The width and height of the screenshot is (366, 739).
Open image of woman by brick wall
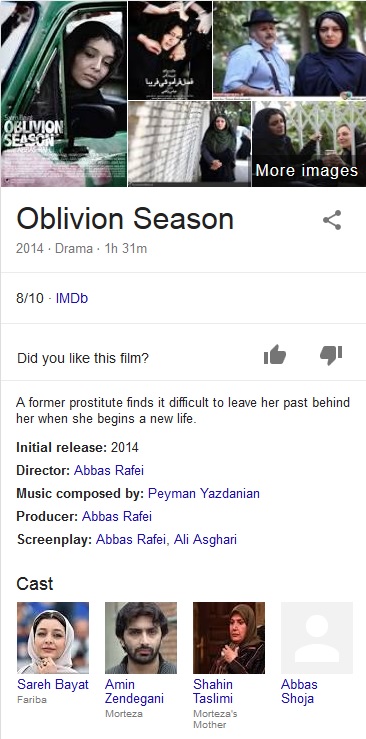[189, 143]
